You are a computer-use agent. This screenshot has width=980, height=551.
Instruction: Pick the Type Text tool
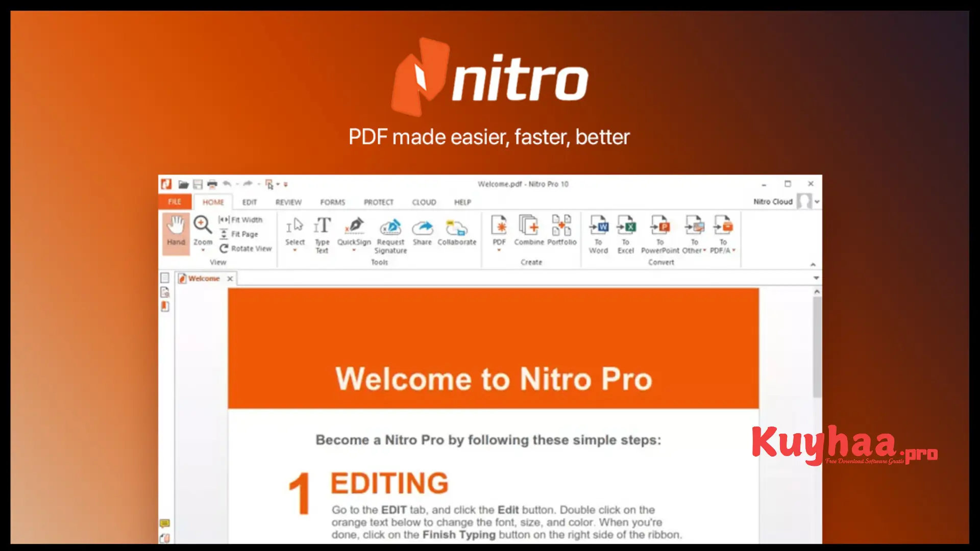tap(322, 235)
